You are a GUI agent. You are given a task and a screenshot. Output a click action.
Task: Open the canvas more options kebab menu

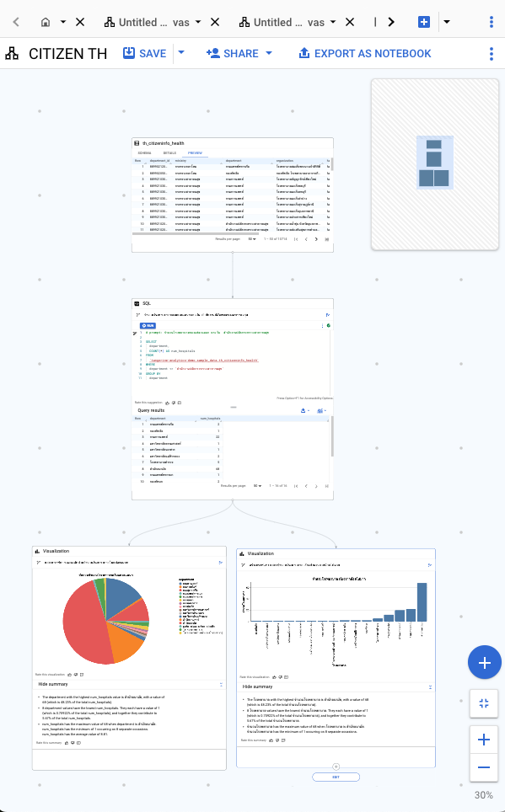click(491, 54)
